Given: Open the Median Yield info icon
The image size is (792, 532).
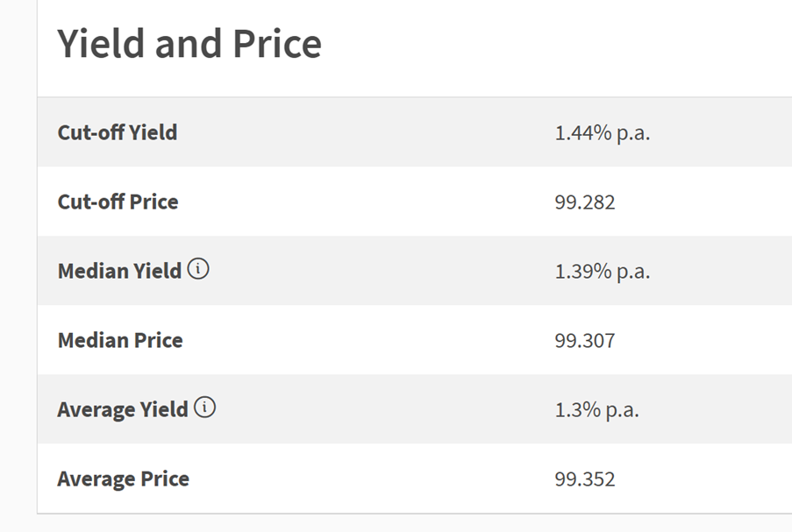Looking at the screenshot, I should (x=198, y=268).
